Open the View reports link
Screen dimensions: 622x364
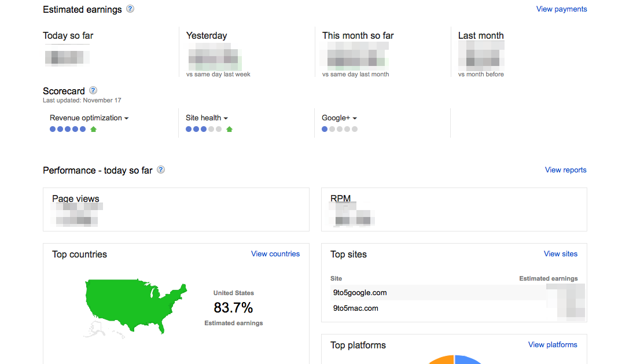pos(565,170)
